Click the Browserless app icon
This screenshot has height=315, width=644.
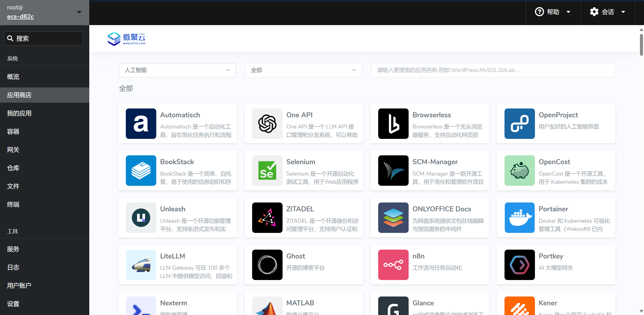pyautogui.click(x=393, y=124)
